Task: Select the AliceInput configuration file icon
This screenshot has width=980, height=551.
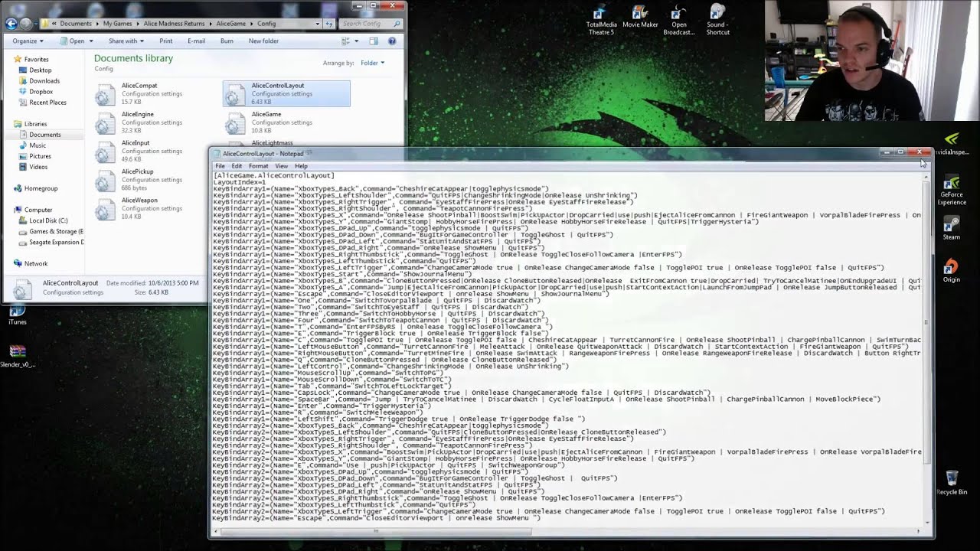Action: tap(105, 152)
